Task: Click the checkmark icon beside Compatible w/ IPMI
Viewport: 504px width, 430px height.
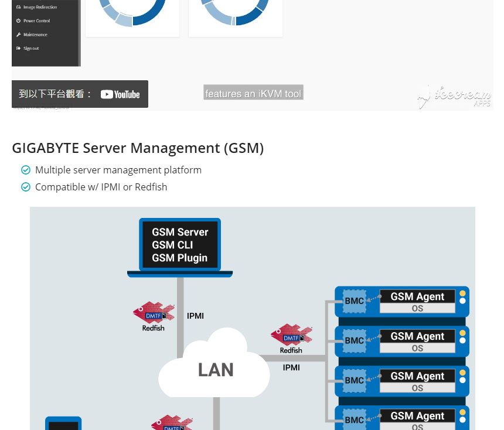Action: [26, 187]
